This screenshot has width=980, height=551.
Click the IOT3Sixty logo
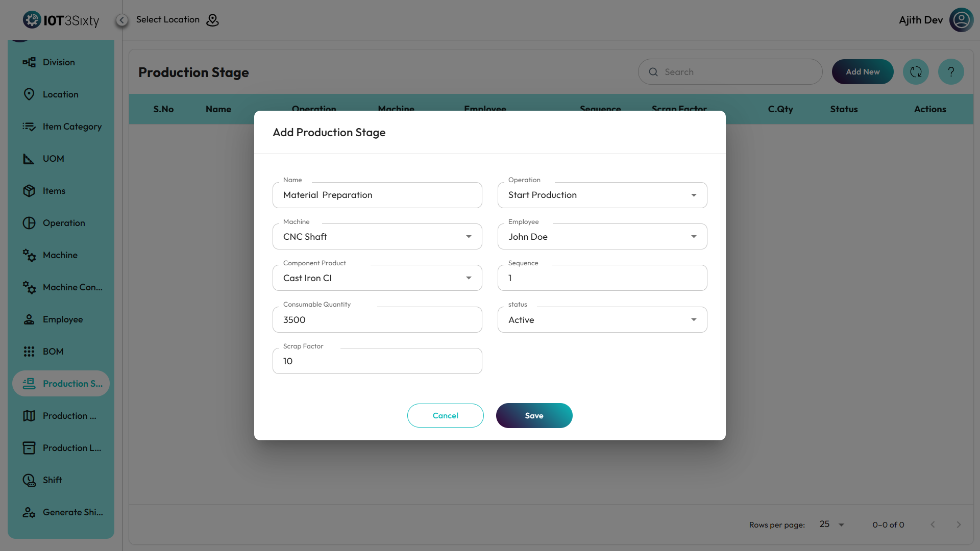pyautogui.click(x=61, y=20)
